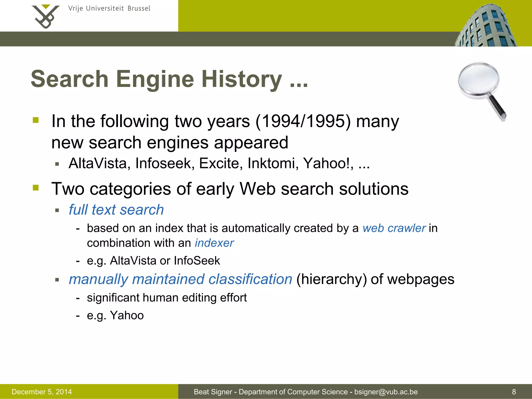Click the 'full text search' blue text

(x=116, y=210)
